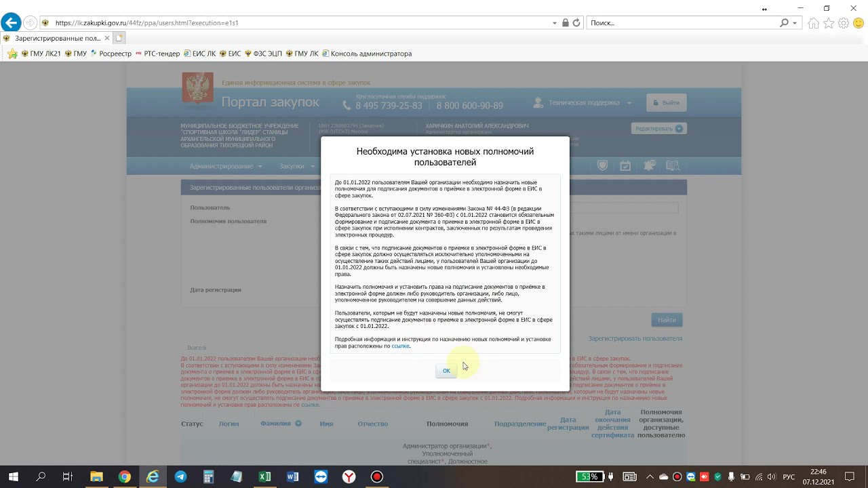Click the 'Выйти' logout button
This screenshot has width=868, height=488.
pyautogui.click(x=666, y=103)
